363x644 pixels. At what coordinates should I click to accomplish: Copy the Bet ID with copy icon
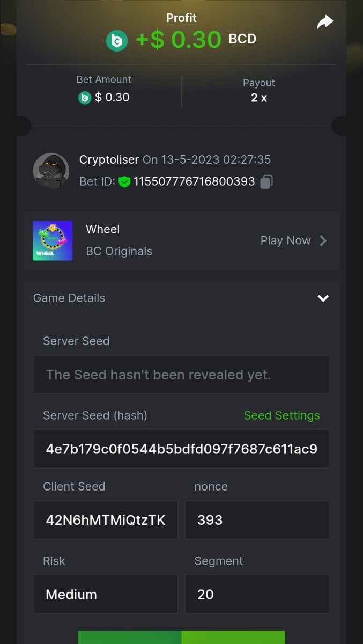point(266,182)
